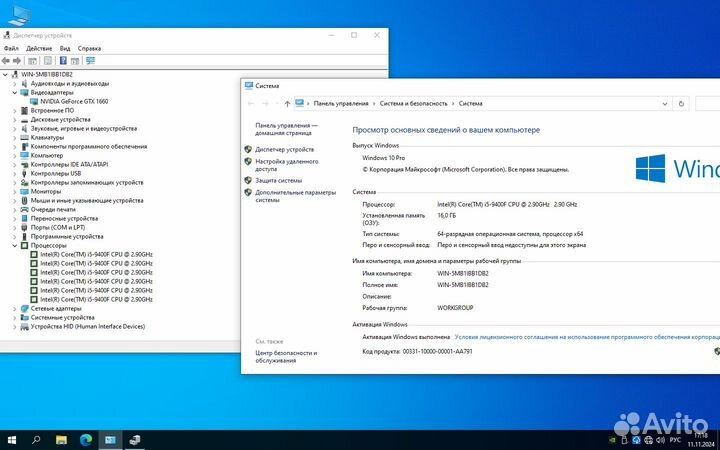Collapse the Процессоры category
Image resolution: width=720 pixels, height=450 pixels.
[x=15, y=246]
